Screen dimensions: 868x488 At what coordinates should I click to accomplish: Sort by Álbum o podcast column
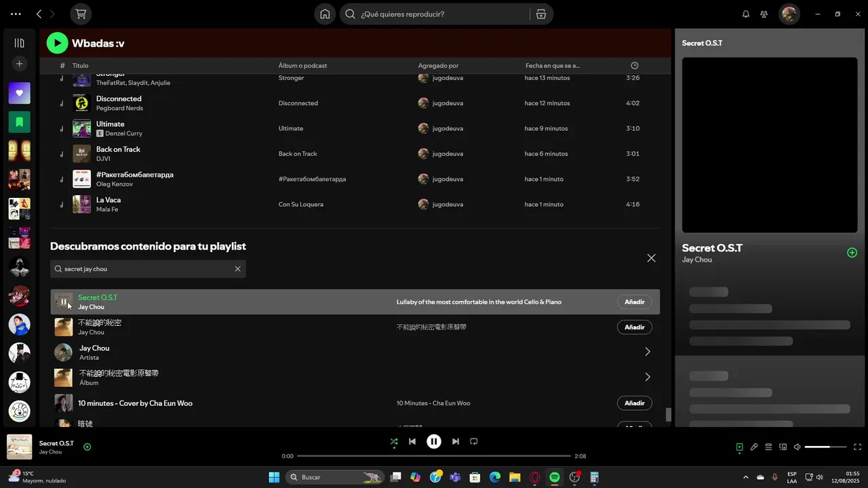coord(302,66)
